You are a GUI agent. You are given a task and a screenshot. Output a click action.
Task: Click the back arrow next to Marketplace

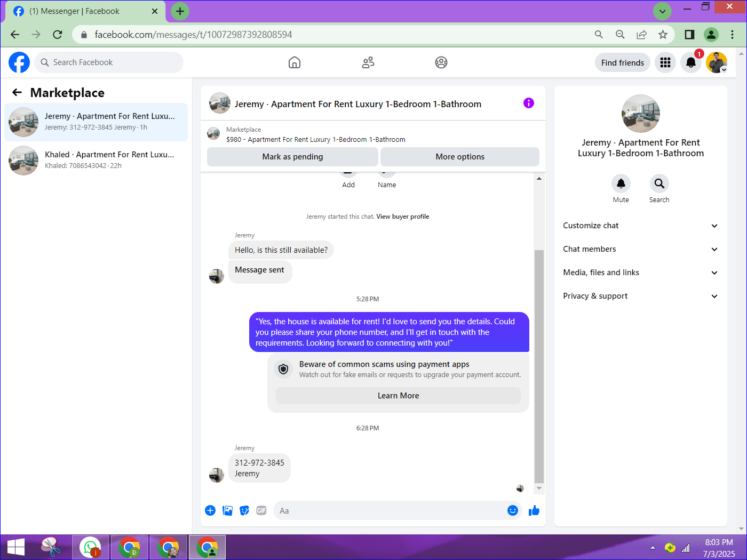(x=17, y=92)
